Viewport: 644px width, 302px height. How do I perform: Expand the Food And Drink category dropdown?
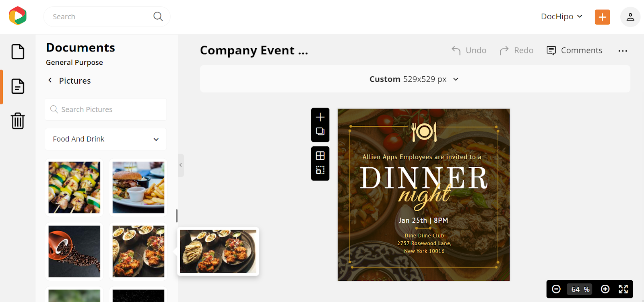(x=106, y=139)
